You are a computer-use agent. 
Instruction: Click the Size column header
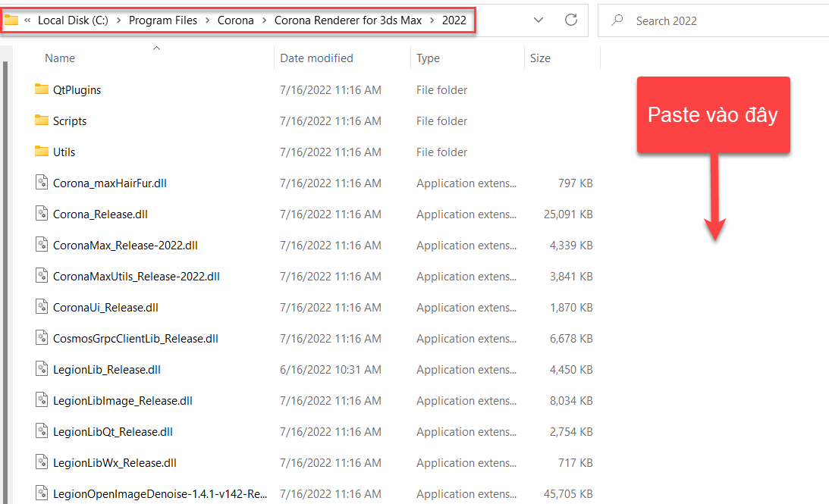pyautogui.click(x=540, y=58)
